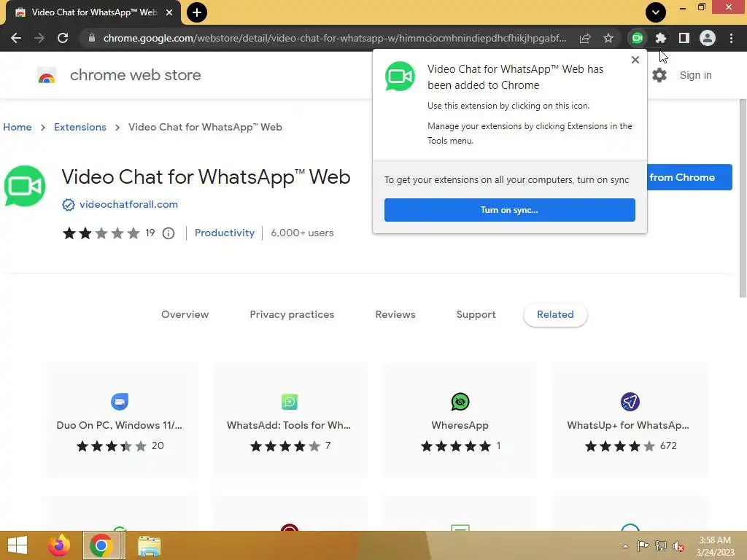
Task: Click the verified publisher badge icon
Action: point(69,205)
